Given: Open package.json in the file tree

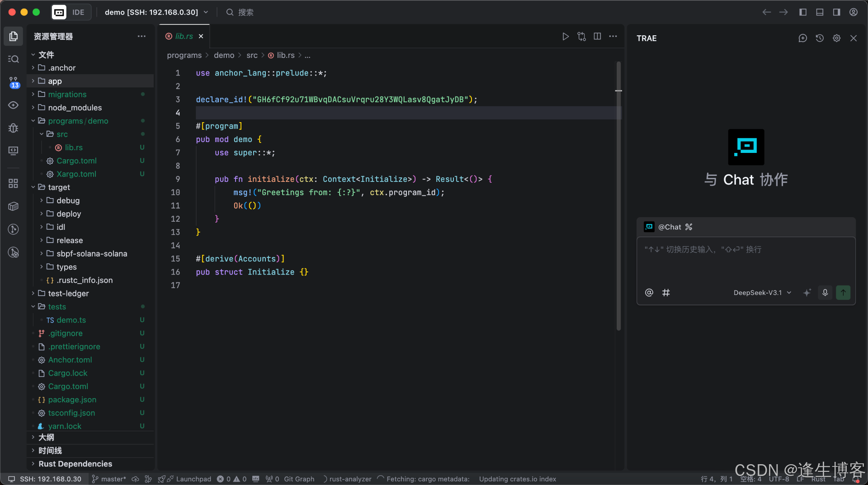Looking at the screenshot, I should point(90,400).
